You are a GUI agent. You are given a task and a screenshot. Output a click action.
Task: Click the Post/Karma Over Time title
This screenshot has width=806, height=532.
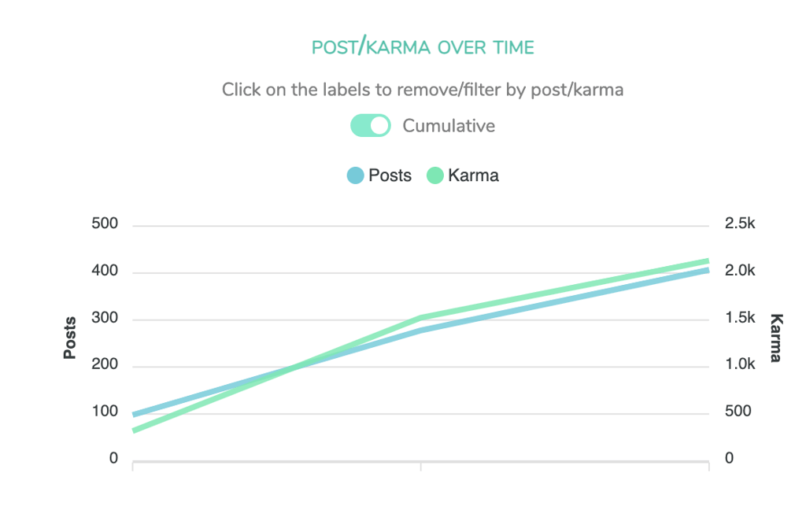[x=423, y=47]
